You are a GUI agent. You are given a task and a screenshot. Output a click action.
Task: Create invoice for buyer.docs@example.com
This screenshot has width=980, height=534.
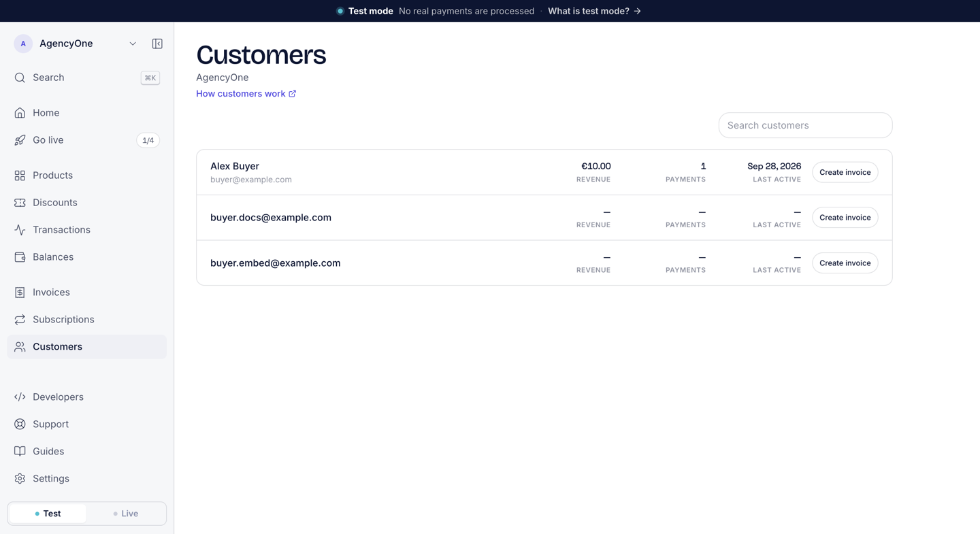[x=845, y=218]
